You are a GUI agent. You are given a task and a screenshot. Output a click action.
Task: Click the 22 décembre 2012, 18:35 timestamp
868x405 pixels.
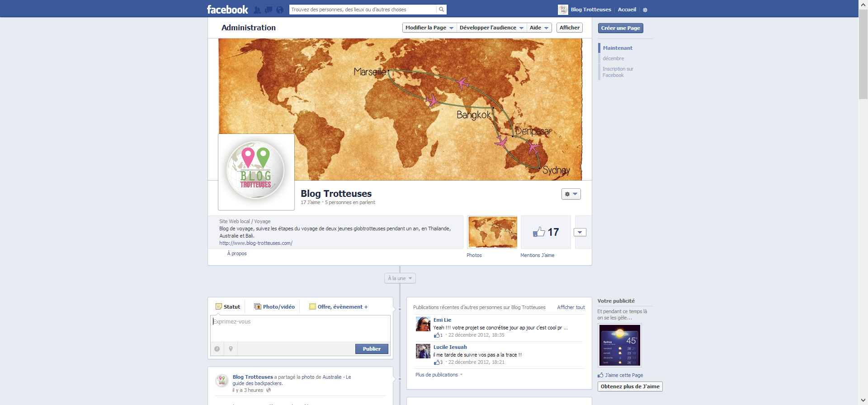click(476, 335)
